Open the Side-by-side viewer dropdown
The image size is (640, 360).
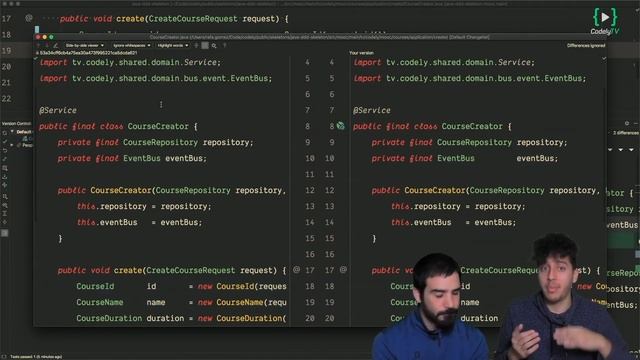click(x=84, y=45)
